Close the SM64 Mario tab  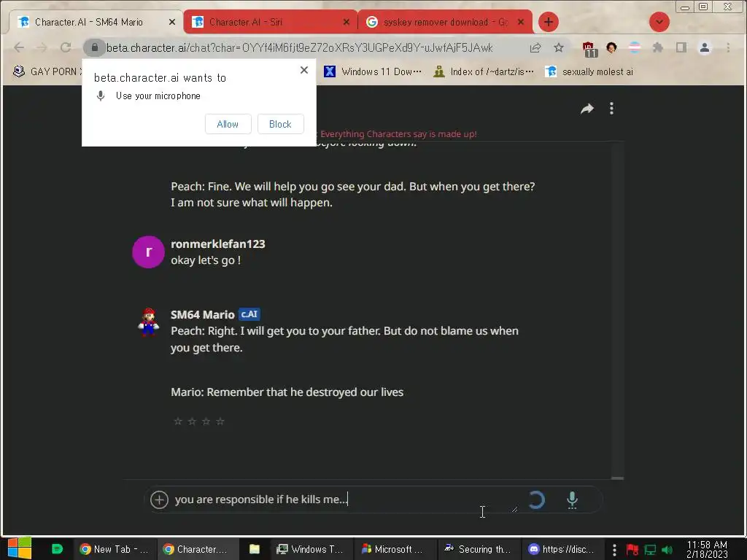tap(172, 22)
